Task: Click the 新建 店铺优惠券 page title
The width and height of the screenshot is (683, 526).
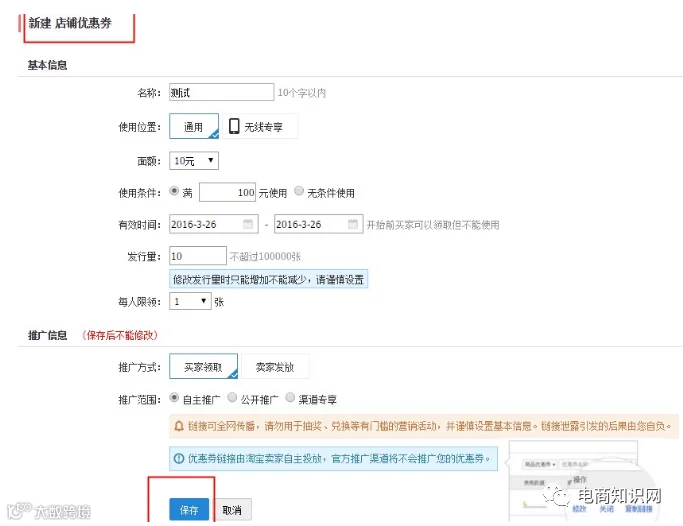Action: tap(70, 23)
